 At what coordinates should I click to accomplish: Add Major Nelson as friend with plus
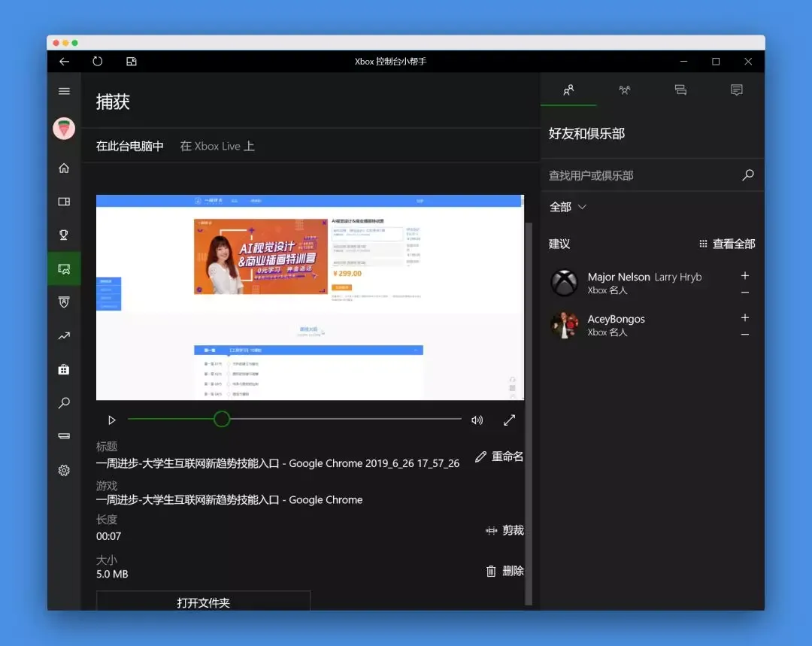pos(744,275)
